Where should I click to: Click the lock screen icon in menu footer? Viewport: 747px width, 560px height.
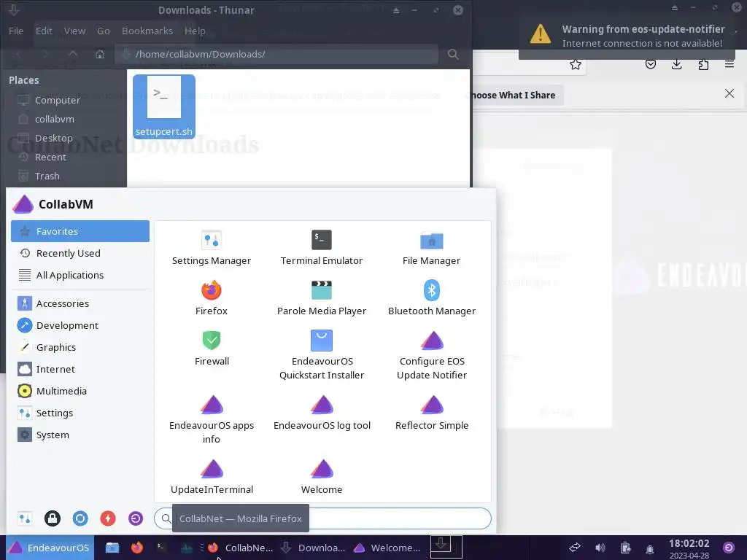point(53,518)
